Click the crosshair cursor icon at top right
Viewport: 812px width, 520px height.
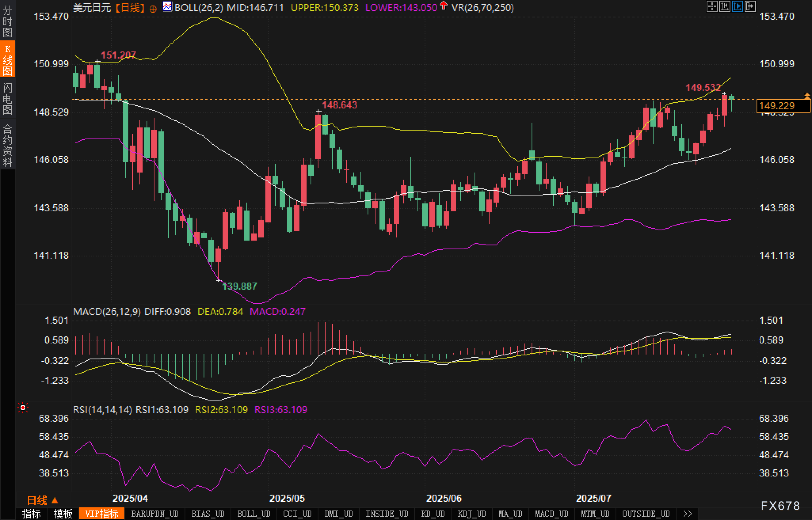712,6
